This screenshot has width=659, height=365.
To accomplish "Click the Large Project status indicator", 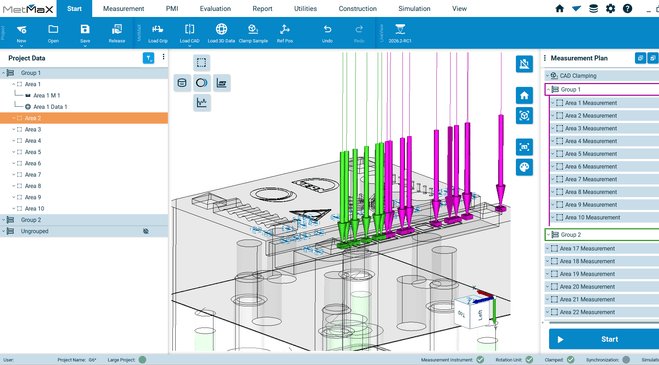I will (x=142, y=360).
